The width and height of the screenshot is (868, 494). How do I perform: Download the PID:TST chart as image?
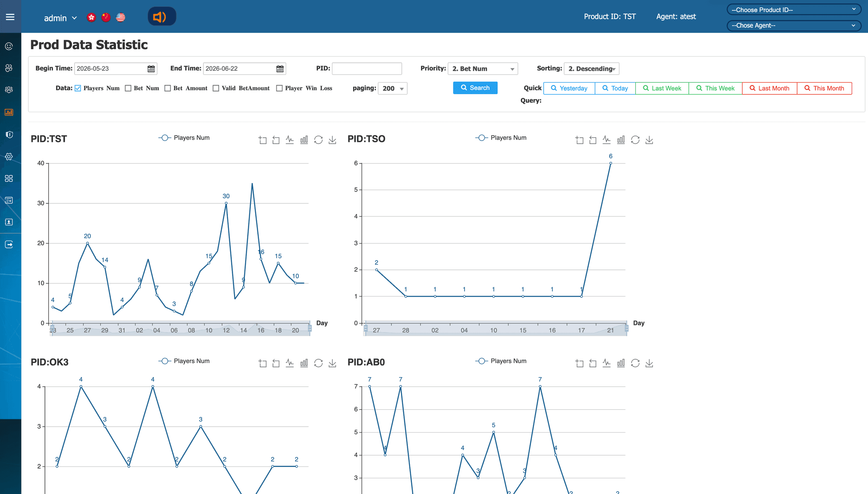tap(333, 140)
